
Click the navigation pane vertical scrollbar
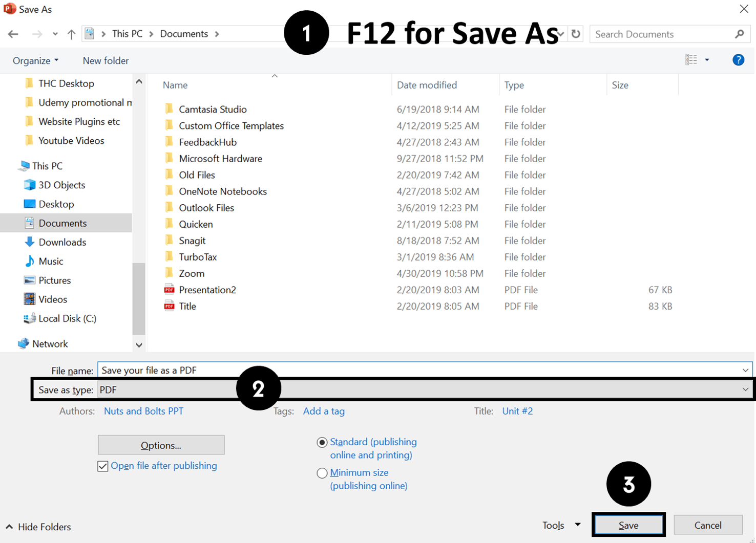(x=139, y=297)
